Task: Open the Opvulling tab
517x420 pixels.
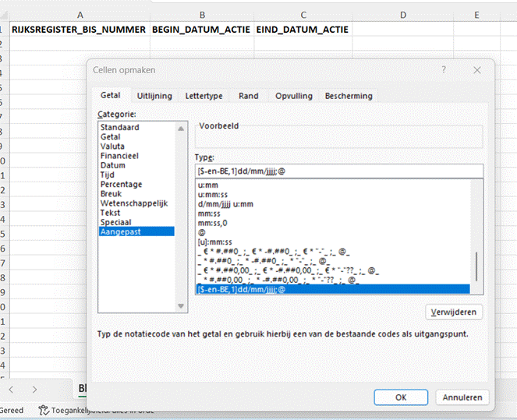Action: (293, 96)
